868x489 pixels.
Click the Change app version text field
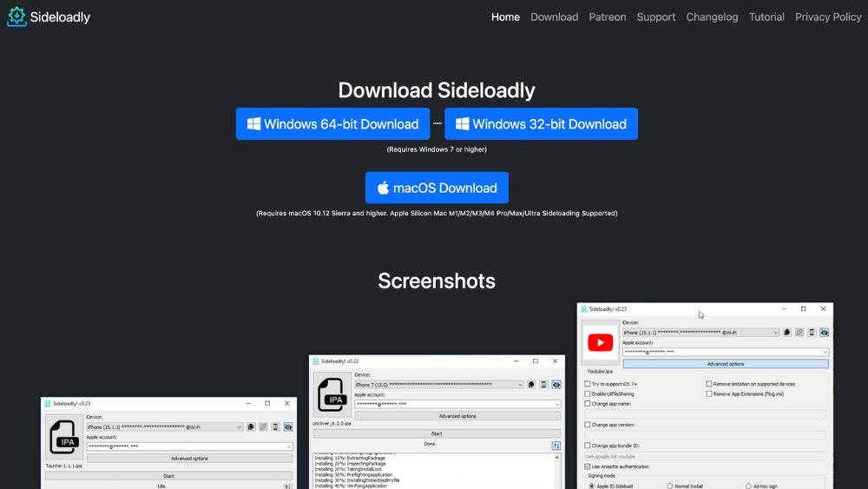(705, 435)
